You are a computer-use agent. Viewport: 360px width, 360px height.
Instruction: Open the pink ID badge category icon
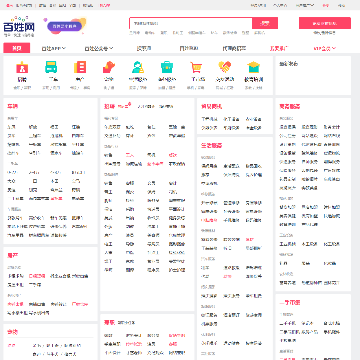pyautogui.click(x=22, y=67)
